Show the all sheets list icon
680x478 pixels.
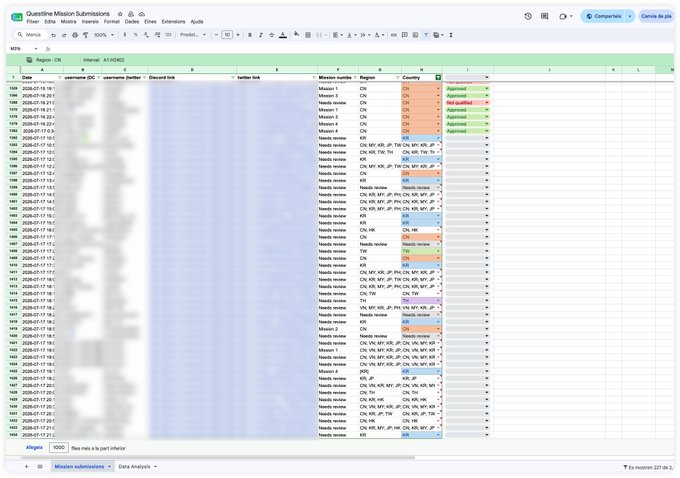tap(40, 467)
